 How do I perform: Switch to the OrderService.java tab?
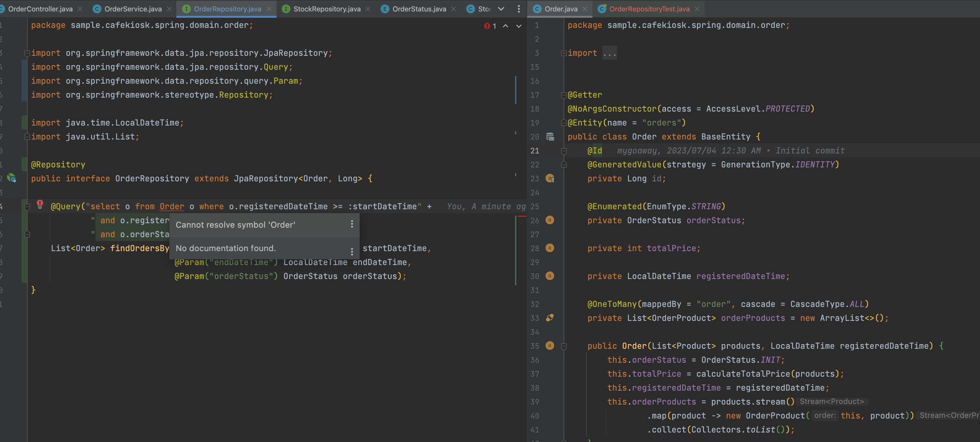pyautogui.click(x=133, y=9)
